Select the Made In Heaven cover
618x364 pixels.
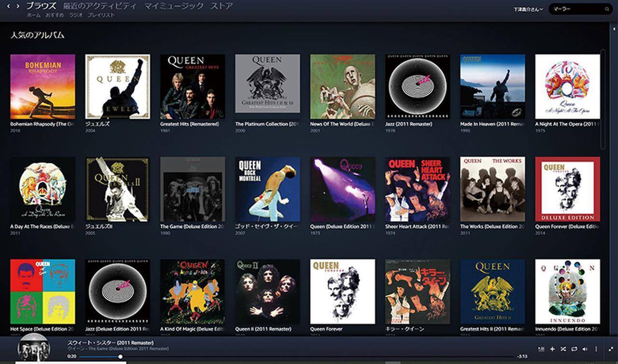[x=492, y=86]
